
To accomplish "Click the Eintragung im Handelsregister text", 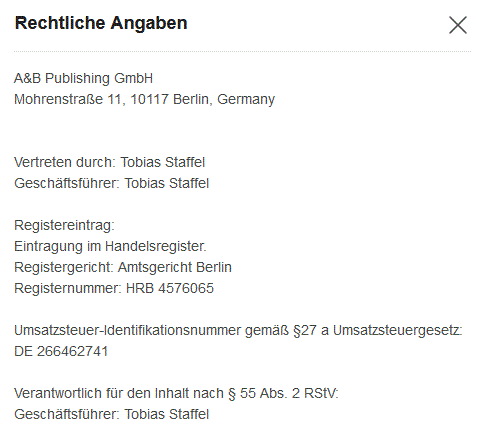I will [x=110, y=246].
